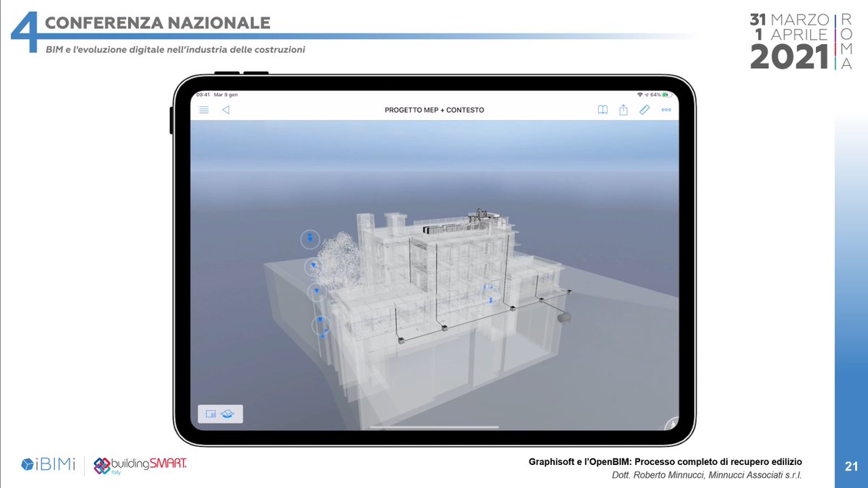
Task: Tap the Wi-Fi status icon
Action: (640, 95)
